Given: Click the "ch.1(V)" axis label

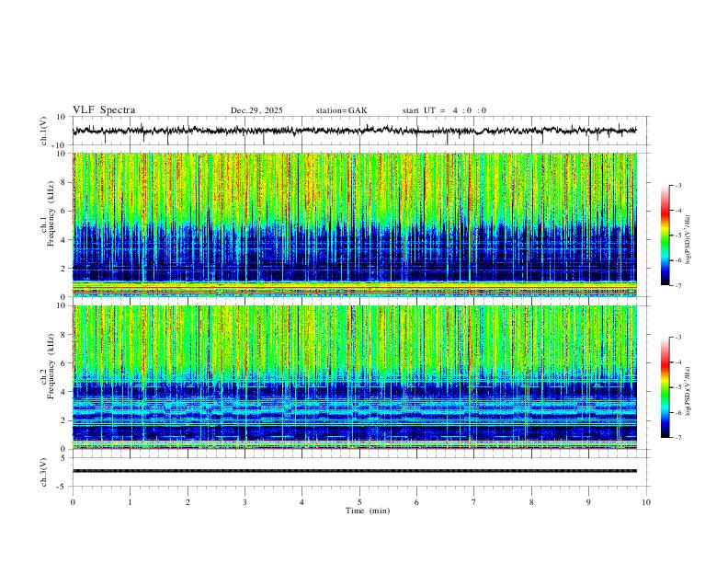Looking at the screenshot, I should pyautogui.click(x=43, y=131).
